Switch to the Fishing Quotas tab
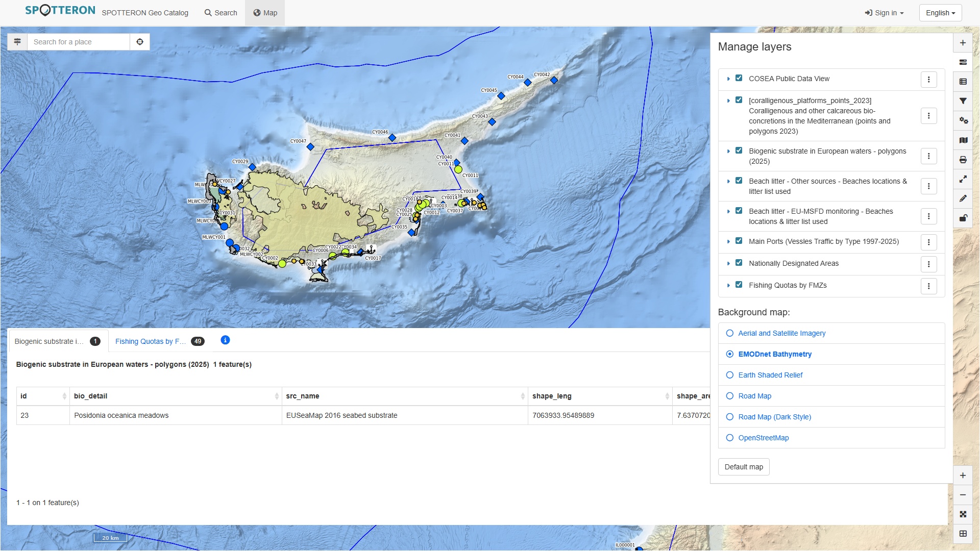Image resolution: width=980 pixels, height=551 pixels. pos(151,341)
